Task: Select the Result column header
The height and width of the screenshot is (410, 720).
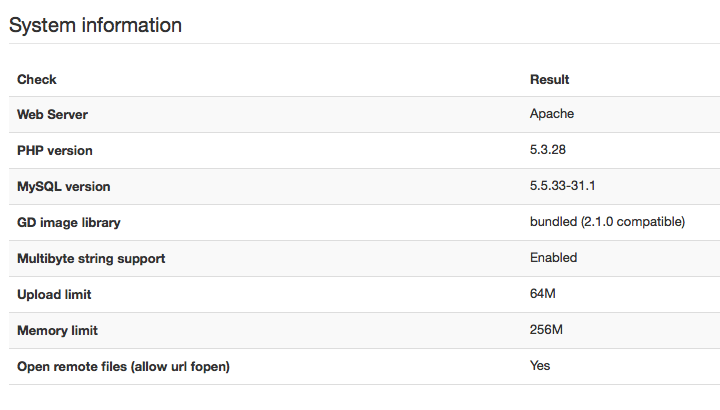Action: point(550,79)
